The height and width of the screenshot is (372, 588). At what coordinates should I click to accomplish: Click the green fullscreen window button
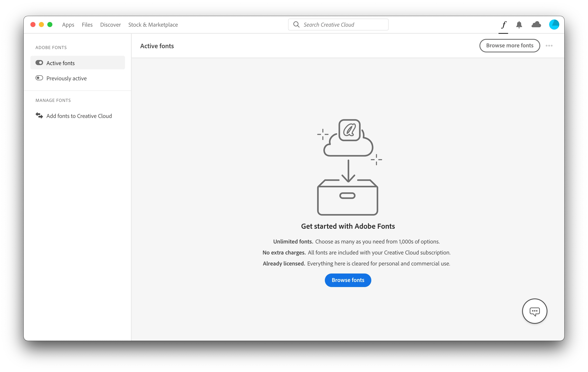[x=50, y=25]
